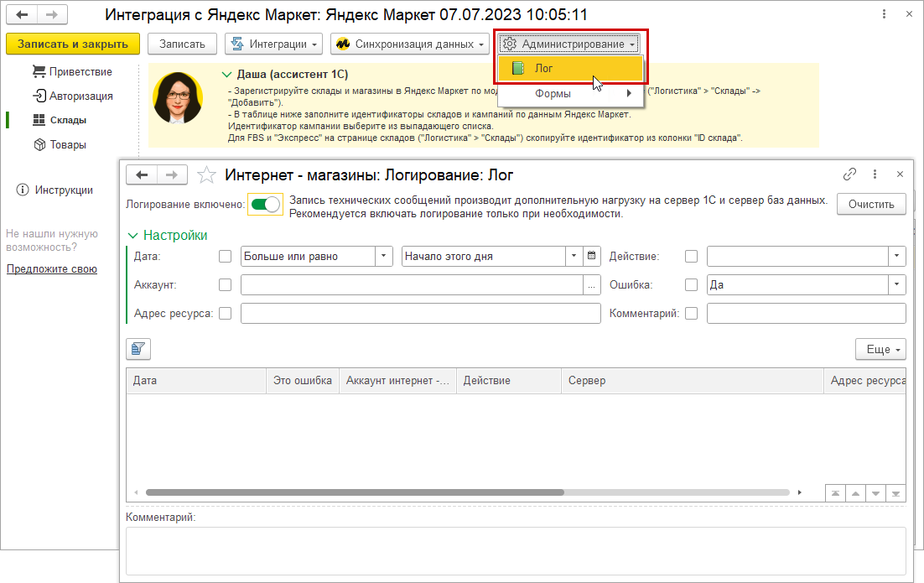The width and height of the screenshot is (924, 583).
Task: Open the Приветствие section
Action: [x=72, y=71]
